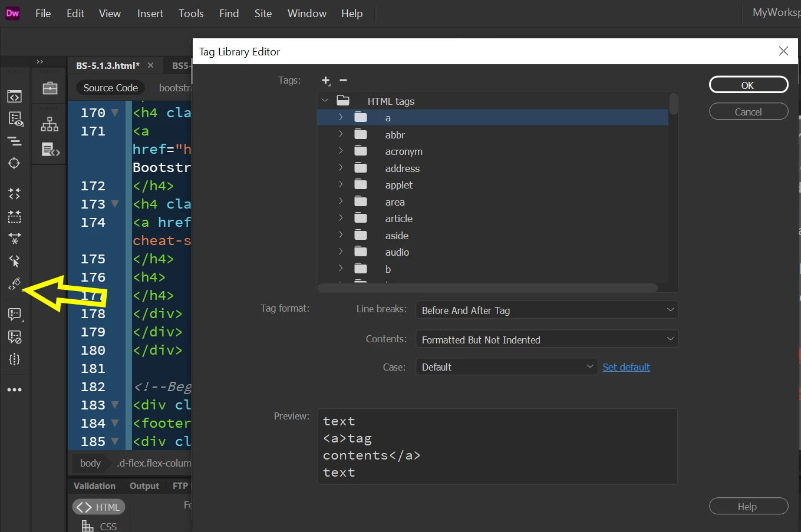Image resolution: width=801 pixels, height=532 pixels.
Task: Collapse the HTML tags folder
Action: [325, 101]
